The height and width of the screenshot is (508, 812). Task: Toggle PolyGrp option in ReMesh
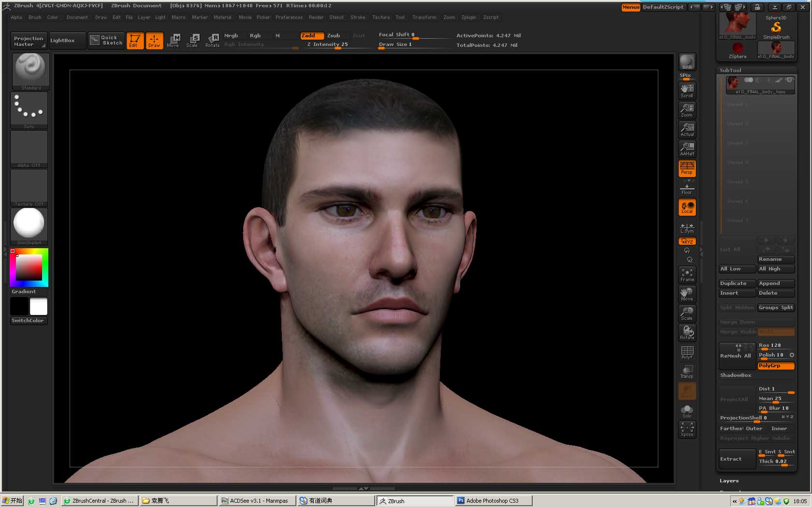(x=776, y=366)
